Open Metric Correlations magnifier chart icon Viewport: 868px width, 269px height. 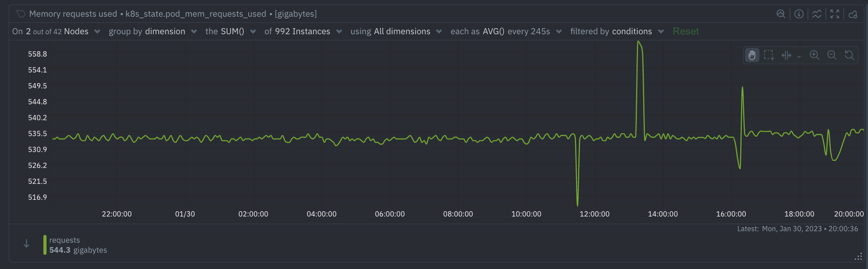point(781,14)
